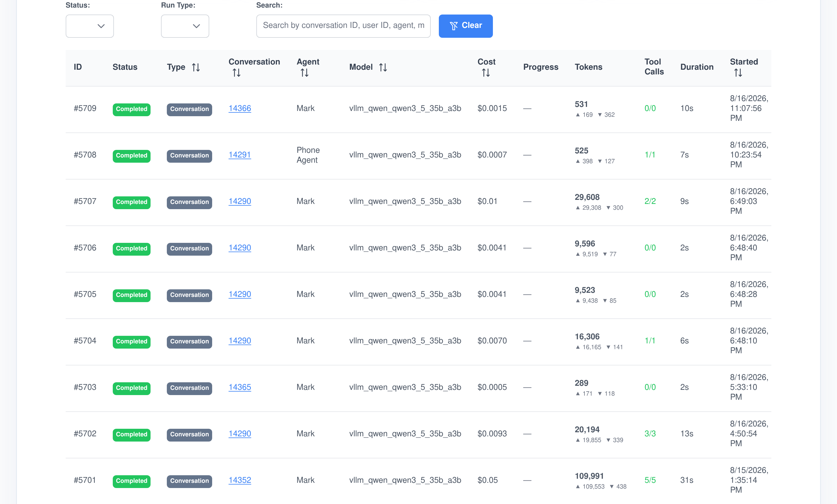Click the Duration column header

click(x=697, y=67)
